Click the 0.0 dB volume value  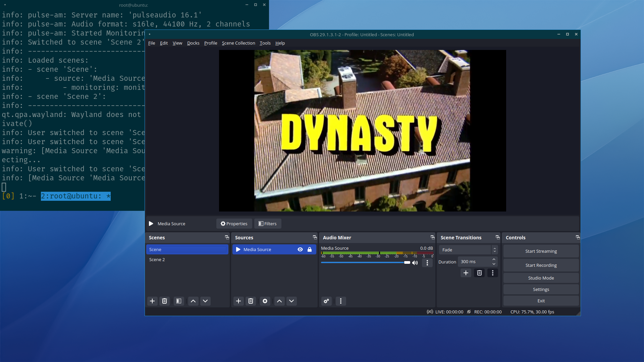click(426, 248)
